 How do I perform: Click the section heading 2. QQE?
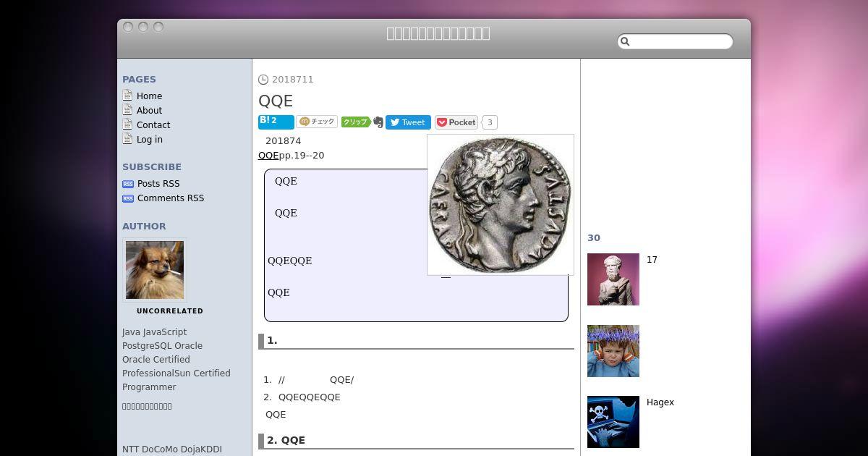click(286, 440)
